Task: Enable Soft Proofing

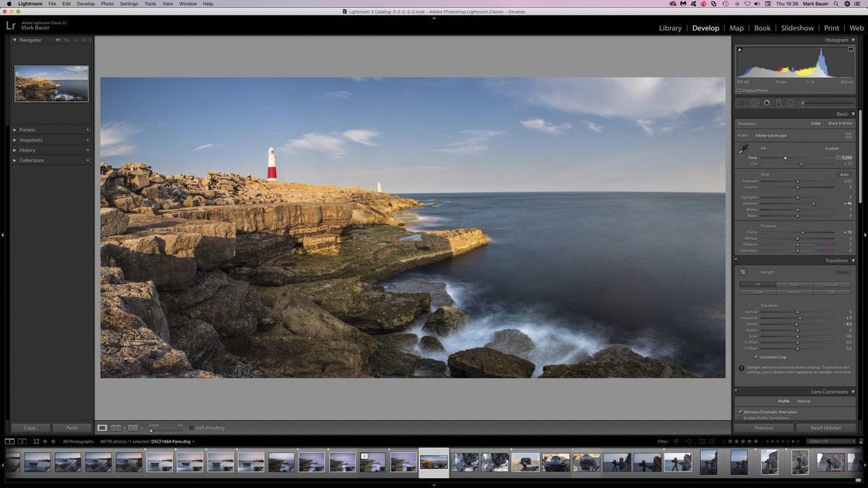Action: [193, 428]
